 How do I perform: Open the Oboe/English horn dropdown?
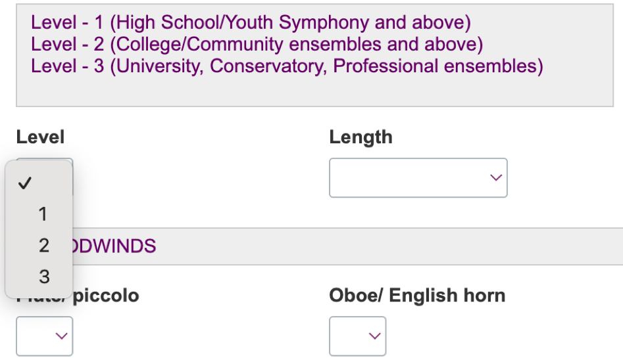(357, 336)
